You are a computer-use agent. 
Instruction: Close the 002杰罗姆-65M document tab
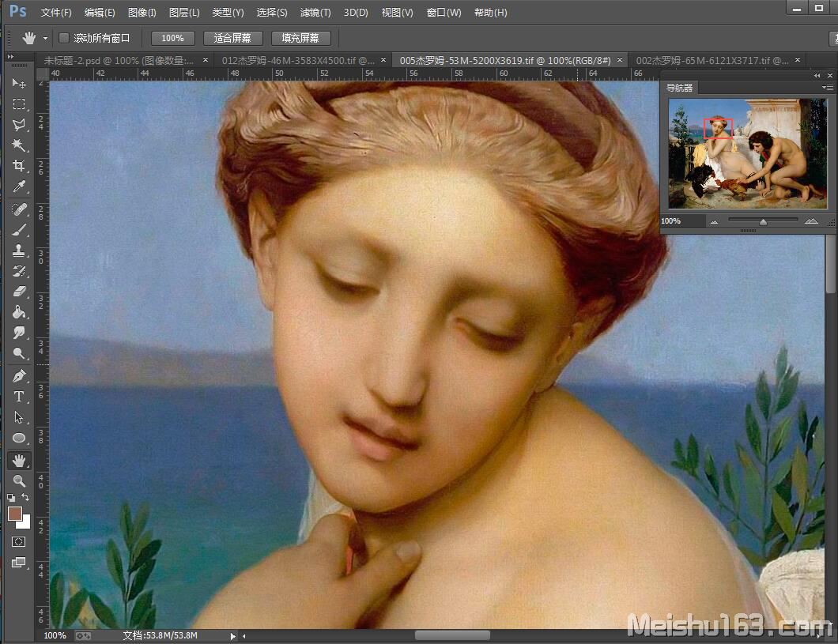(798, 60)
